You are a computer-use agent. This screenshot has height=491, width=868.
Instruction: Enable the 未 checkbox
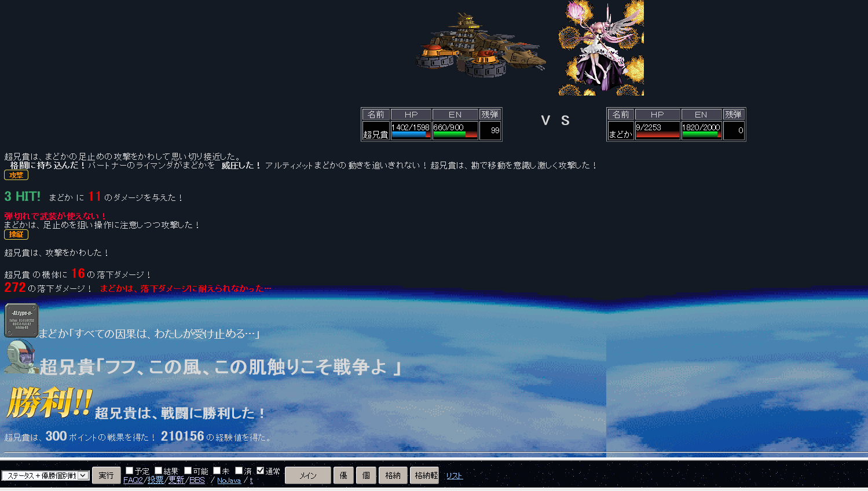point(217,471)
